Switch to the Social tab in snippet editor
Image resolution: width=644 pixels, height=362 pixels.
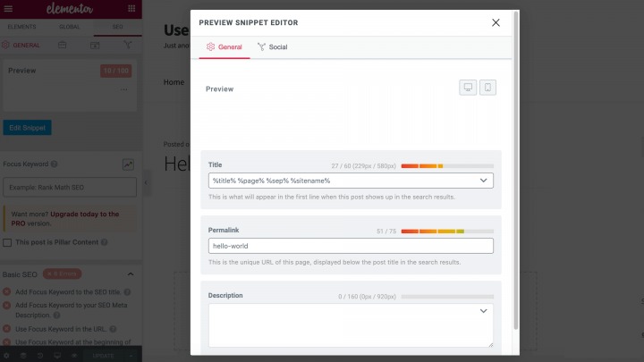pyautogui.click(x=273, y=46)
